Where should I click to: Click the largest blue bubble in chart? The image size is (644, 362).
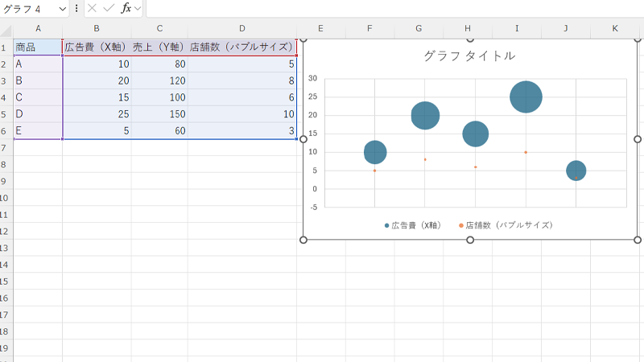point(526,97)
